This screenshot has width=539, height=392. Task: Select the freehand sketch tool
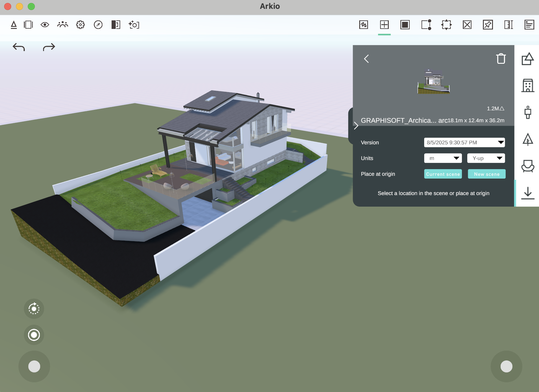364,25
